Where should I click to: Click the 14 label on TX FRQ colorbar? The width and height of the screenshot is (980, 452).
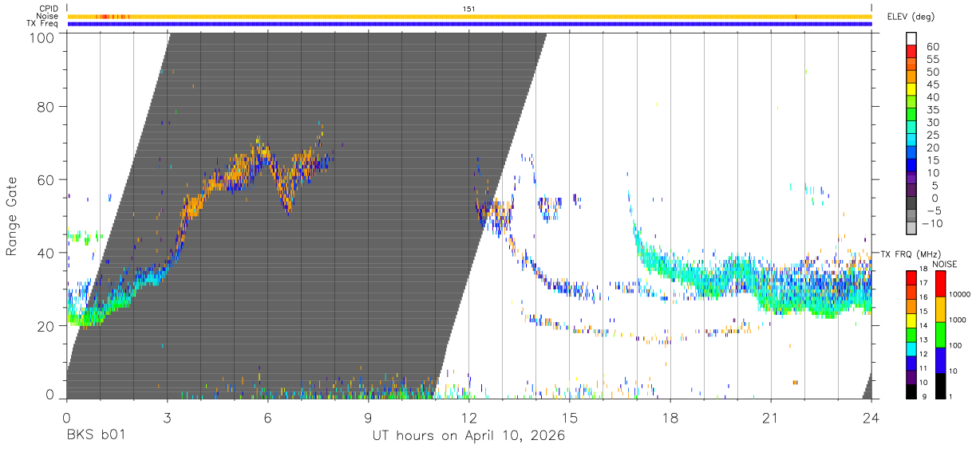coord(925,326)
